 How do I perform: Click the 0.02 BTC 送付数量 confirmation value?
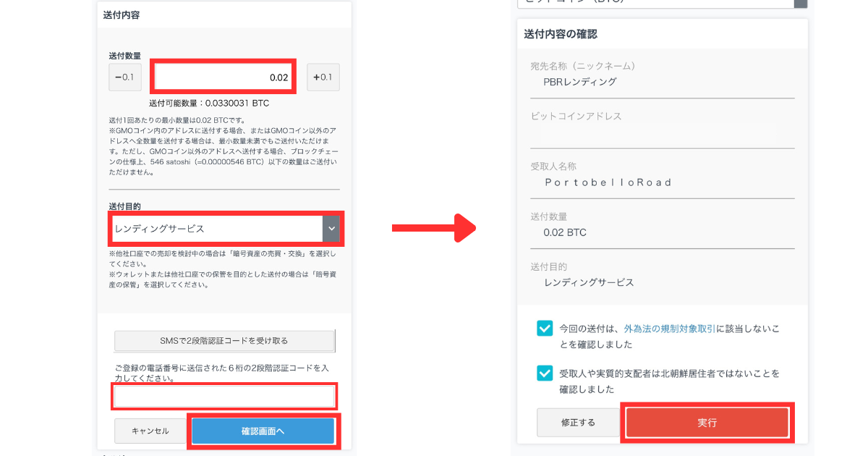pyautogui.click(x=565, y=233)
